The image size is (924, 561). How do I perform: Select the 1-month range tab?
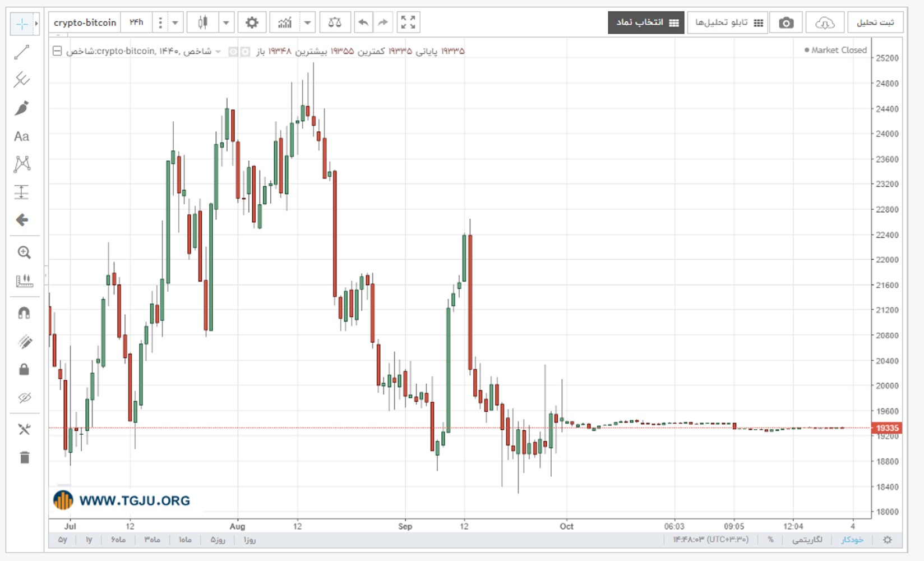[185, 540]
